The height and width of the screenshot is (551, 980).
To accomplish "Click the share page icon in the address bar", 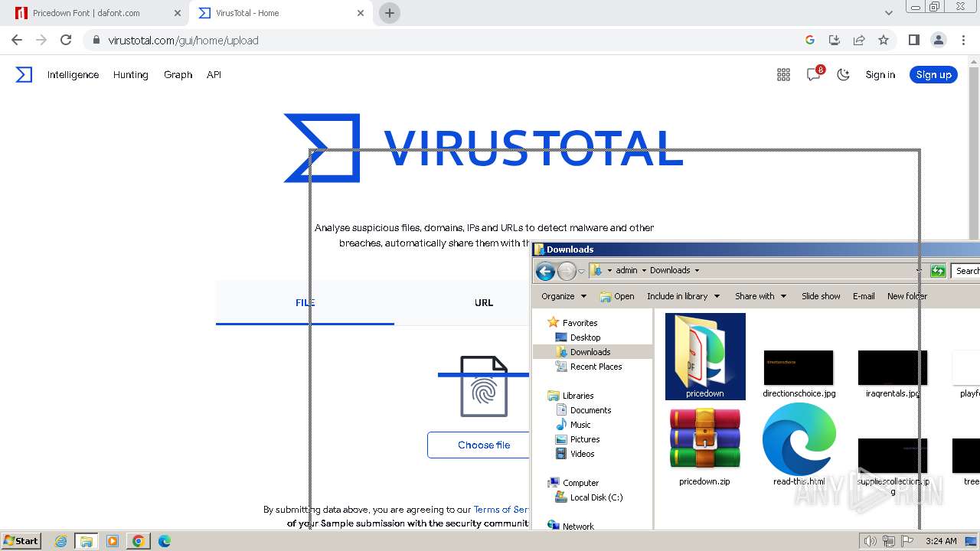I will click(859, 40).
